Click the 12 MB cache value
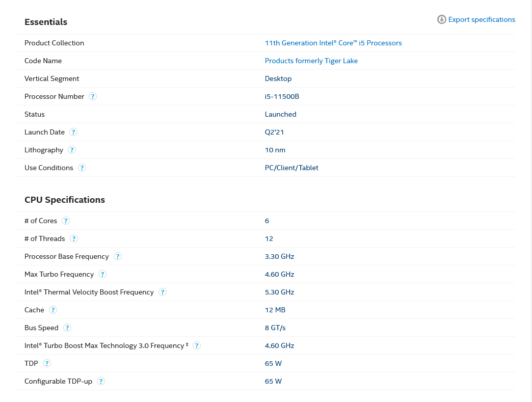The image size is (532, 402). pos(275,310)
